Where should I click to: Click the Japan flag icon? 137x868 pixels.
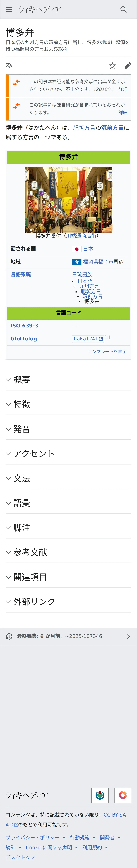point(77,249)
